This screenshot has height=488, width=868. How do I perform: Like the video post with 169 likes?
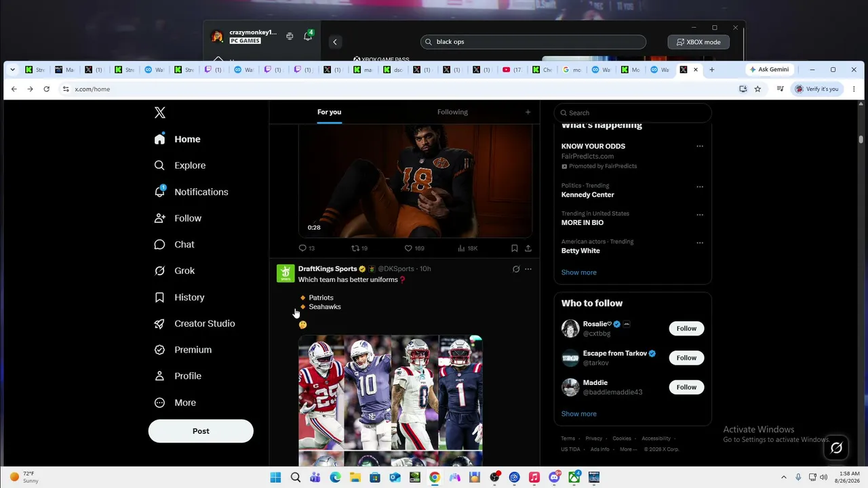point(414,248)
